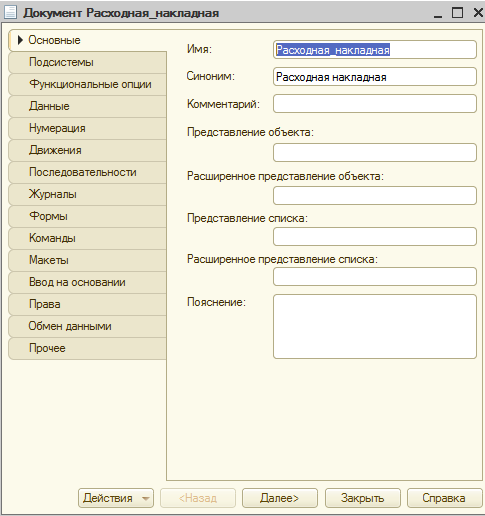
Task: Open the Функциональные опции tab
Action: click(x=87, y=84)
